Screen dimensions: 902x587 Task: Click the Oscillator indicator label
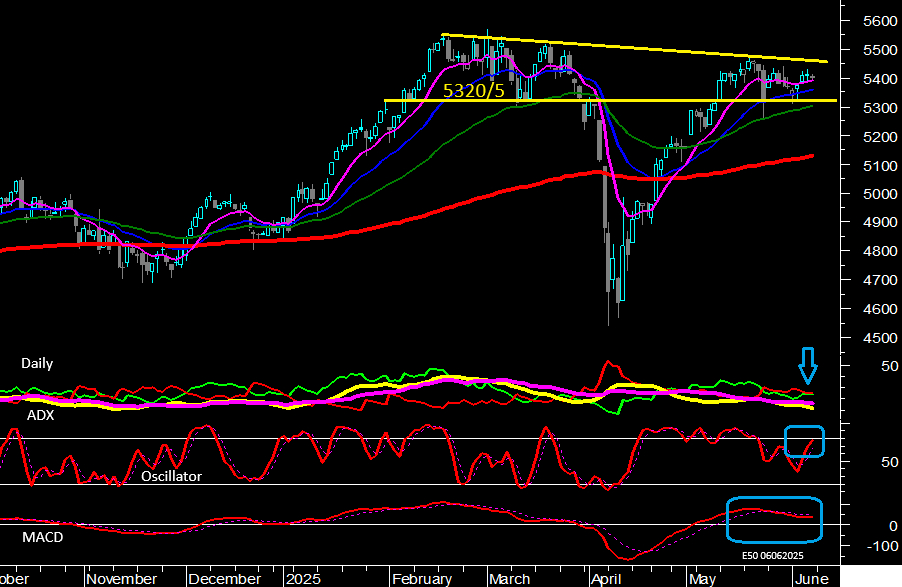point(171,477)
